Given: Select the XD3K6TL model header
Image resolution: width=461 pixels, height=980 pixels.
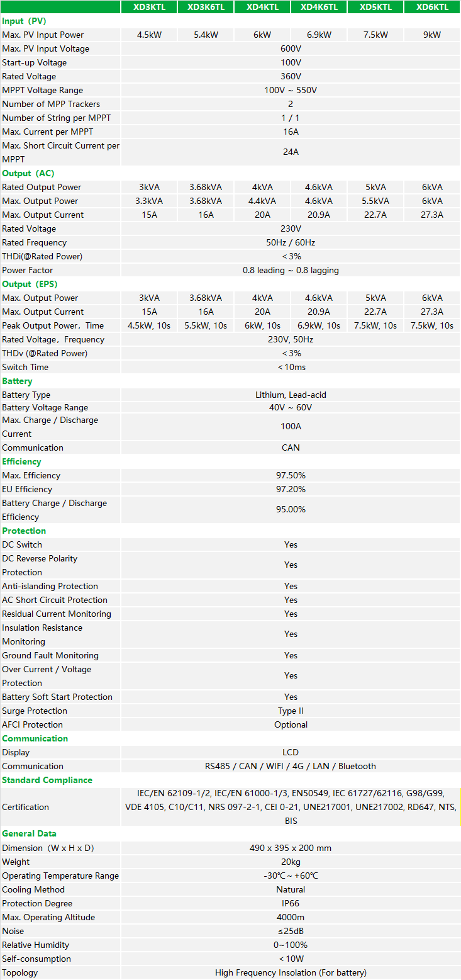Looking at the screenshot, I should 206,7.
